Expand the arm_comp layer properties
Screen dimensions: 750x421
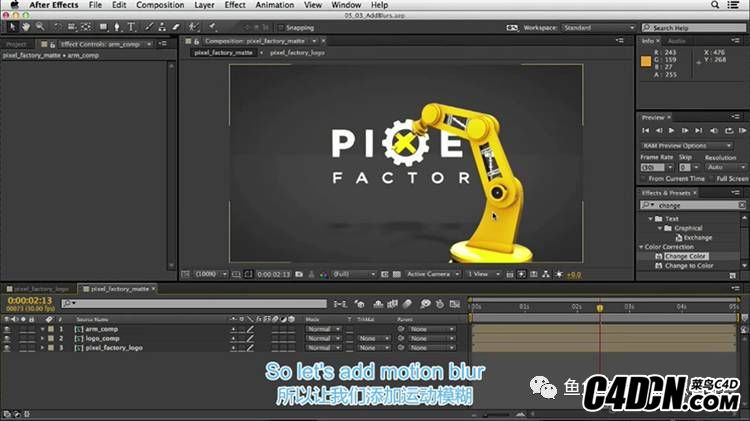tap(43, 329)
